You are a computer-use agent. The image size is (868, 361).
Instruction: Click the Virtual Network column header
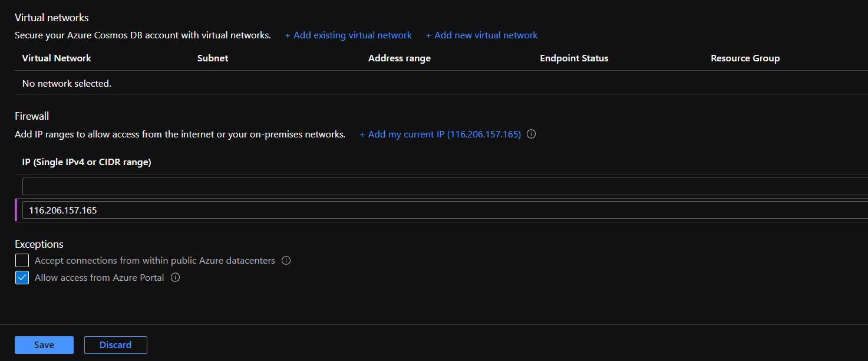[x=57, y=58]
